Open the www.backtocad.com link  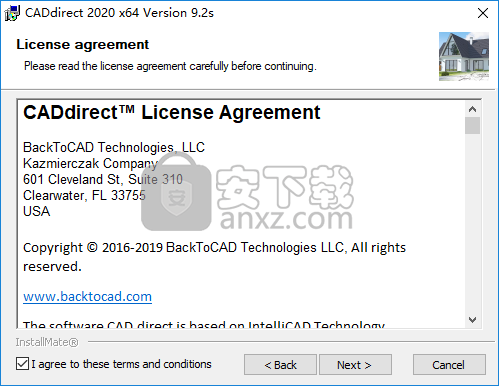coord(87,296)
